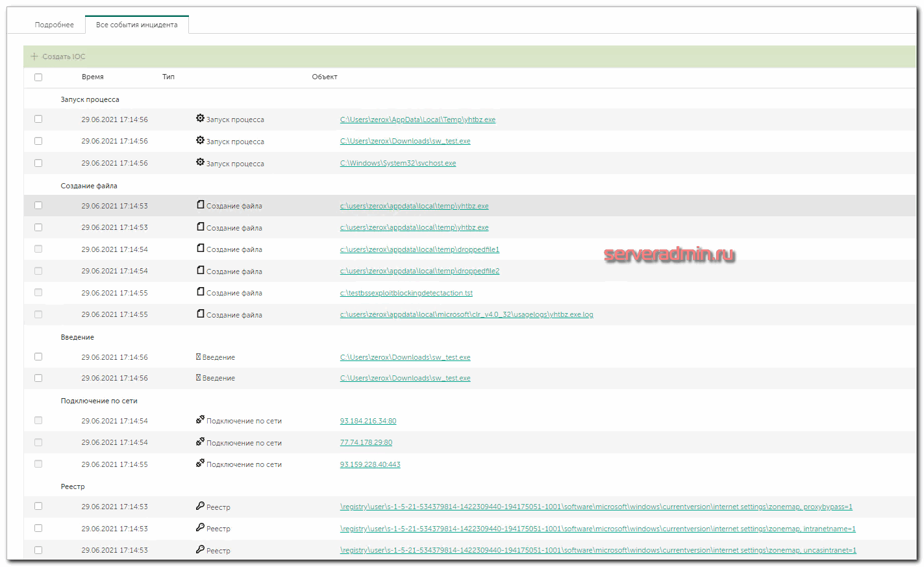Open the C:\Windows\System32\svchost.exe link

[x=397, y=163]
